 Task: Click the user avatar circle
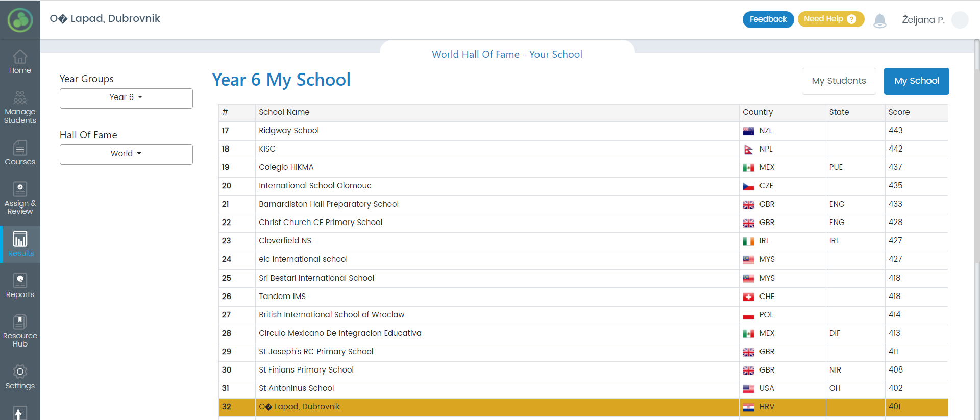pos(960,20)
